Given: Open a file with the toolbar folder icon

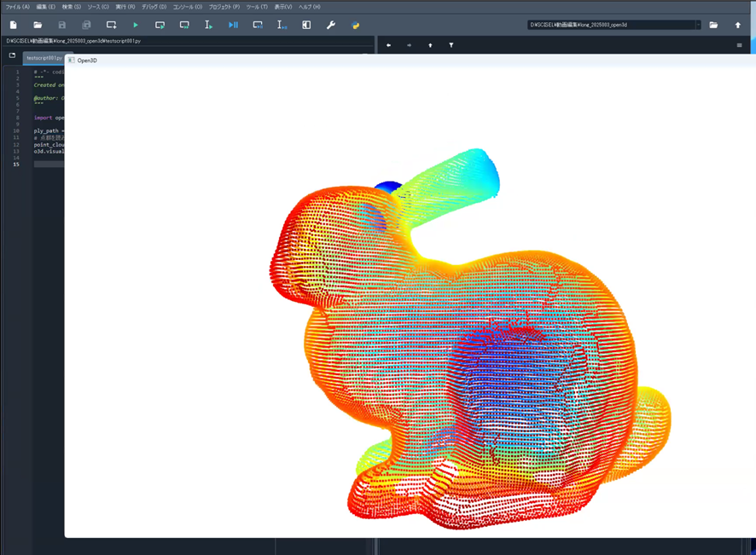Looking at the screenshot, I should (38, 25).
